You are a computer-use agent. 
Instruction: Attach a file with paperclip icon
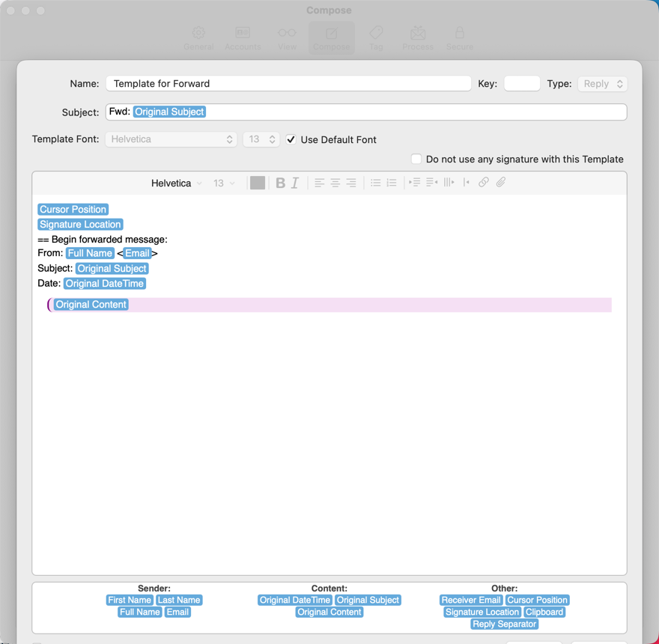(x=501, y=183)
